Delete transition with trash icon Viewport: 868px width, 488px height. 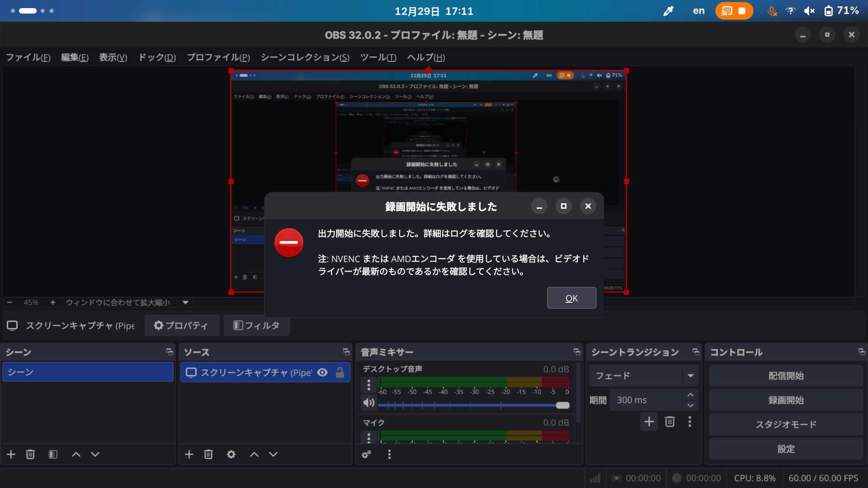coord(670,422)
